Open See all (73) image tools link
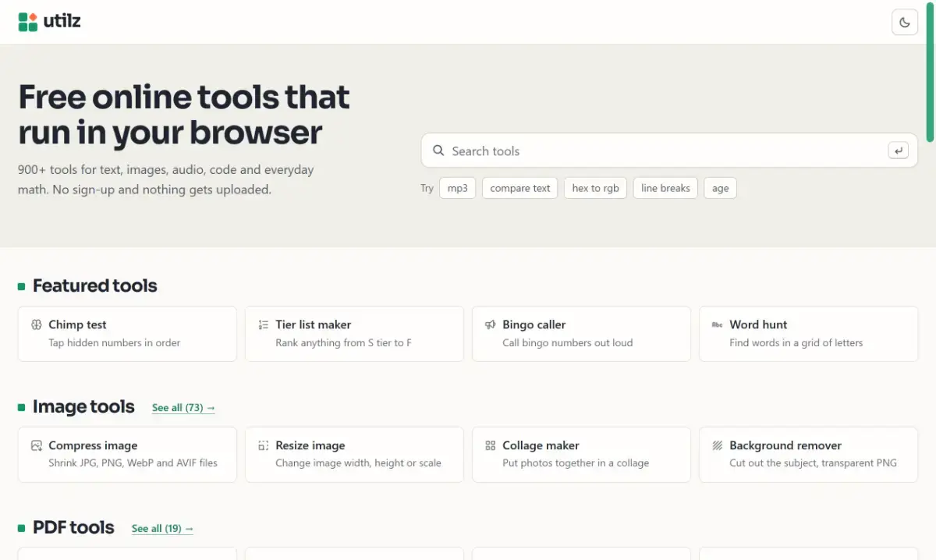Screen dimensions: 936x560 [183, 408]
